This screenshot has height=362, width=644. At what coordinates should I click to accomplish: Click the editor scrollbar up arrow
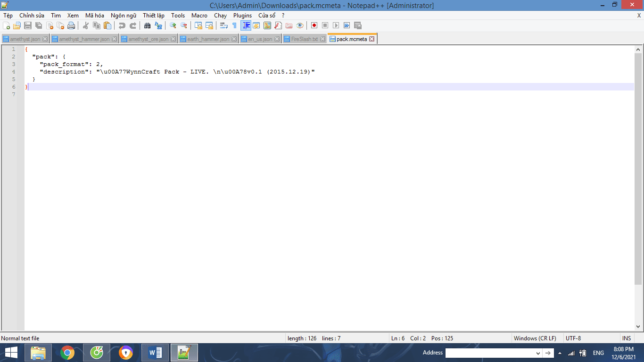tap(638, 49)
